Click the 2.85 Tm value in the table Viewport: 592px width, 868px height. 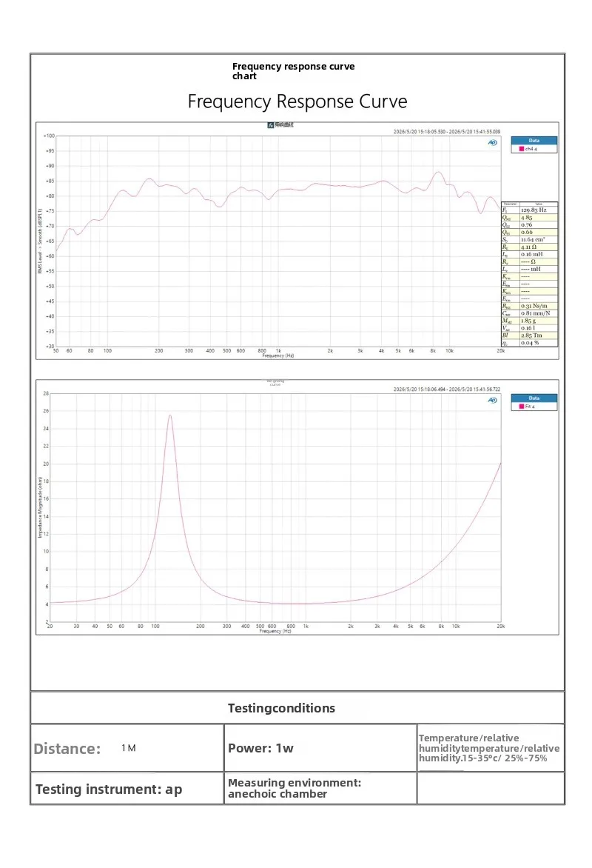[531, 335]
